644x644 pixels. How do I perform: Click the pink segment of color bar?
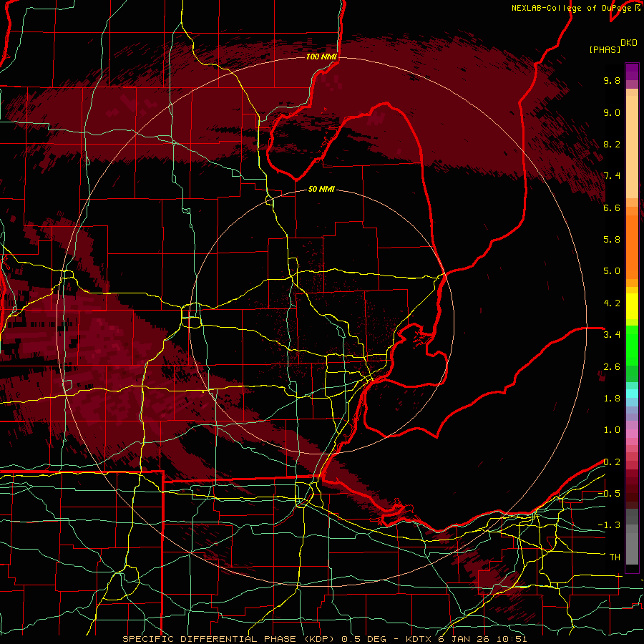(632, 434)
